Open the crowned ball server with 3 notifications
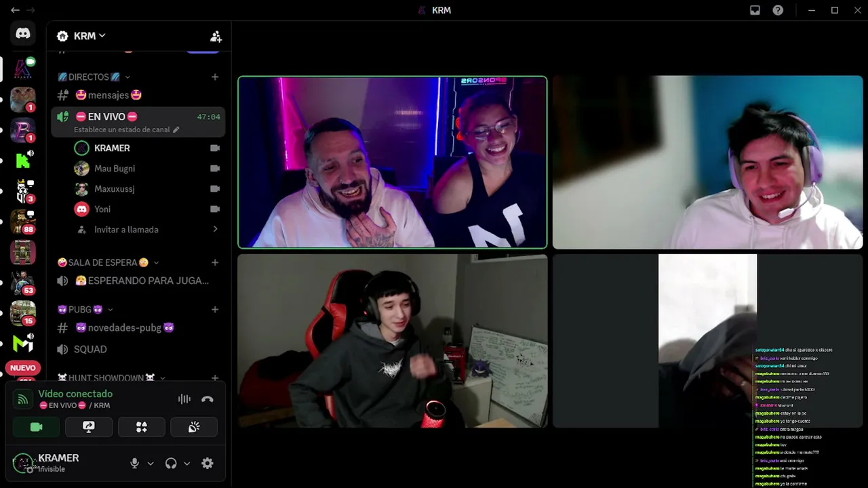This screenshot has width=868, height=488. [x=23, y=191]
